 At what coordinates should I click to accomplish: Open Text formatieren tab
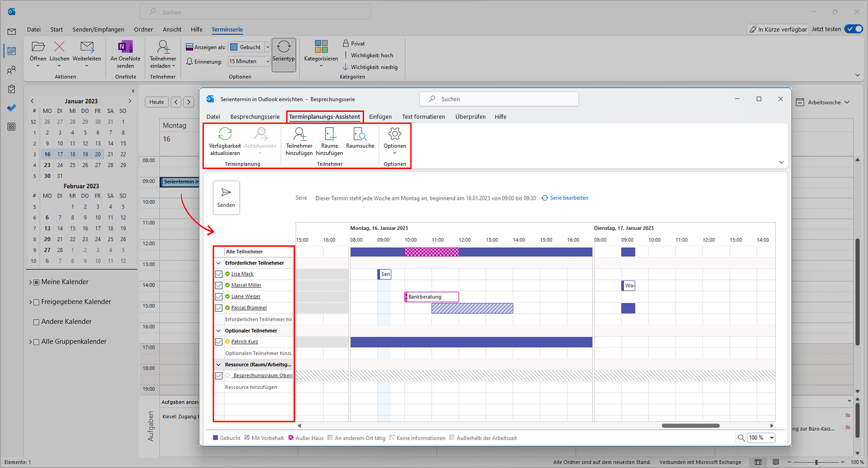(423, 116)
